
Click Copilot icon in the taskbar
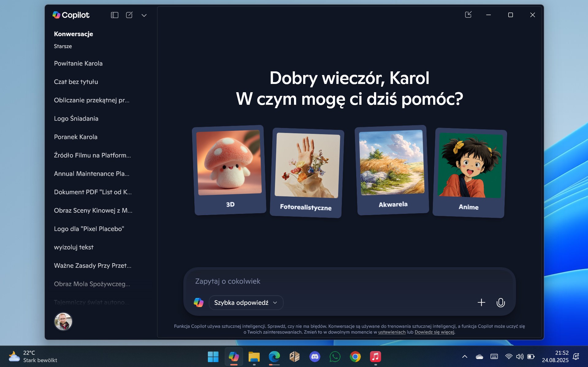click(234, 357)
